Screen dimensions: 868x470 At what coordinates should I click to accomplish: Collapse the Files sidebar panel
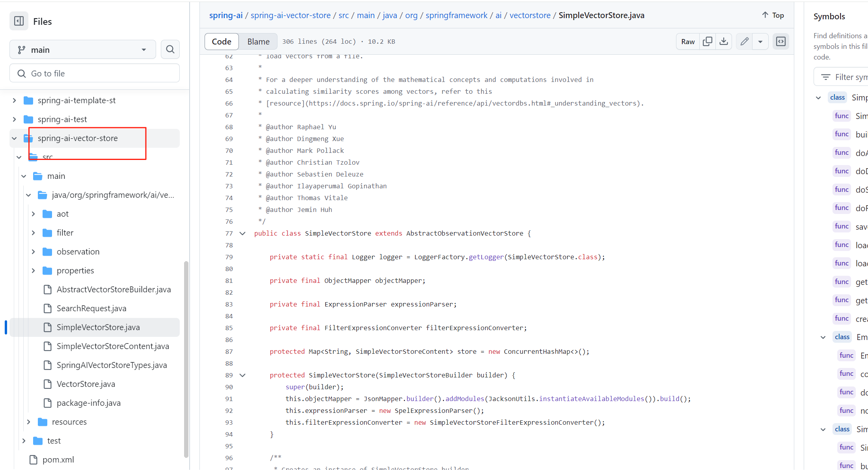19,21
